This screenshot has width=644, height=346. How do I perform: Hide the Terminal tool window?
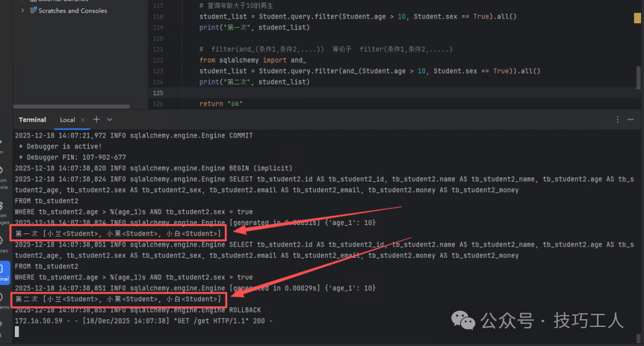pyautogui.click(x=630, y=119)
